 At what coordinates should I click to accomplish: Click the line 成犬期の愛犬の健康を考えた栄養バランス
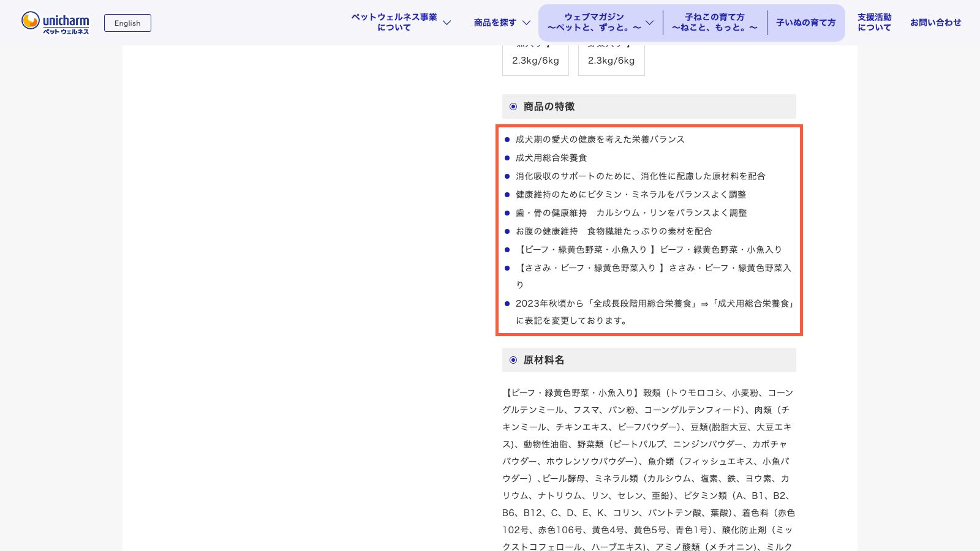tap(600, 140)
